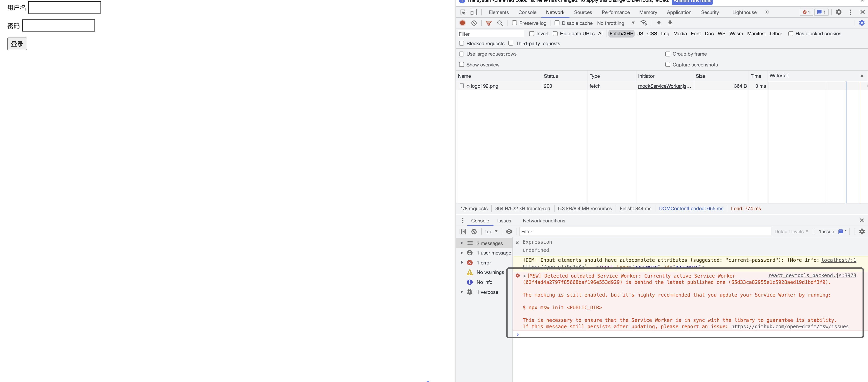This screenshot has width=868, height=382.
Task: Open network search with the magnifier icon
Action: [x=500, y=23]
